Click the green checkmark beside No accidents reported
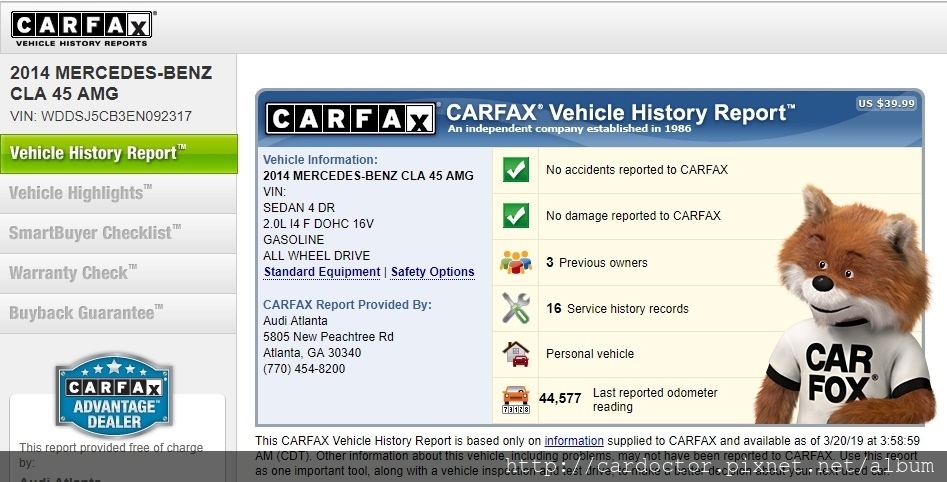The image size is (947, 482). click(x=516, y=170)
